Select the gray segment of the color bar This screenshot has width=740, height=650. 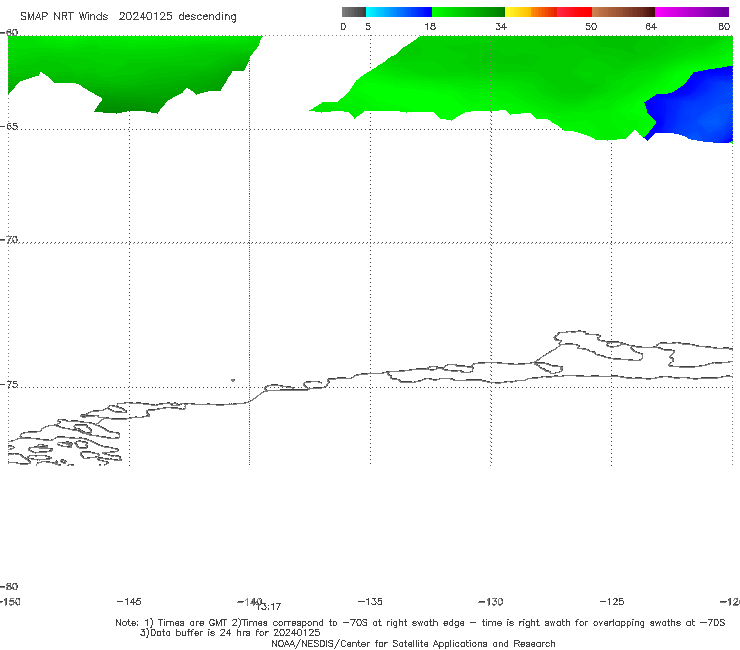pyautogui.click(x=354, y=12)
